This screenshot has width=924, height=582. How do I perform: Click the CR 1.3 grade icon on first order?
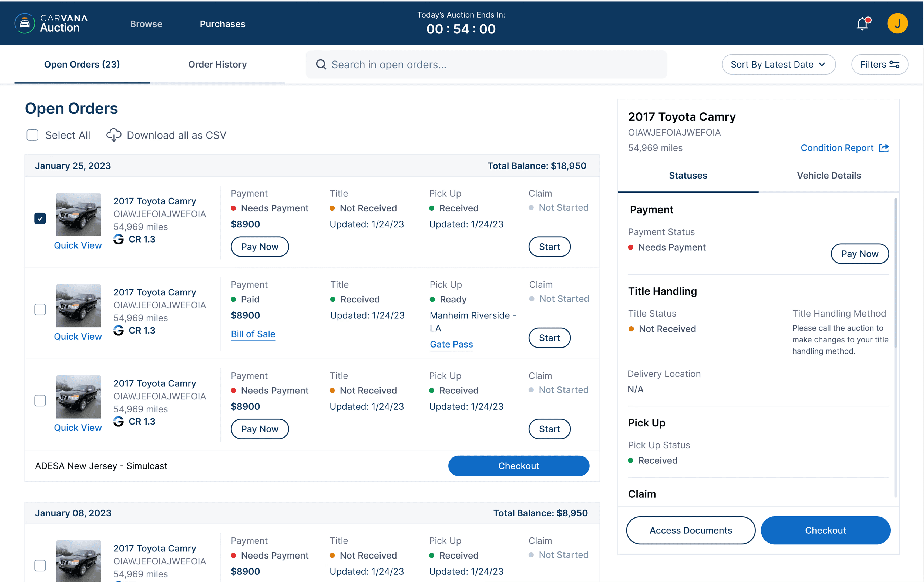point(119,239)
